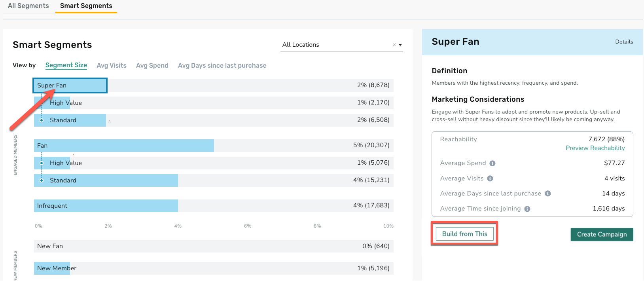Select the High Value node dot under Fan
Image resolution: width=644 pixels, height=281 pixels.
pyautogui.click(x=42, y=163)
